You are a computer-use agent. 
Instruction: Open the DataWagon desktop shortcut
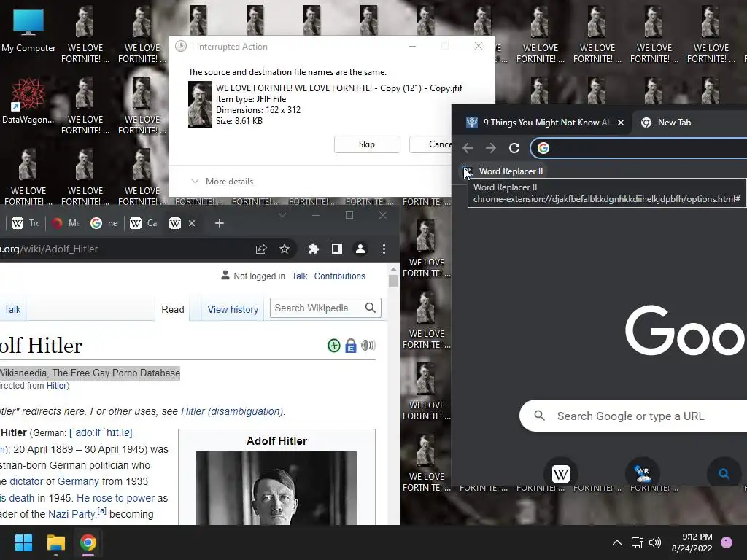[x=28, y=101]
